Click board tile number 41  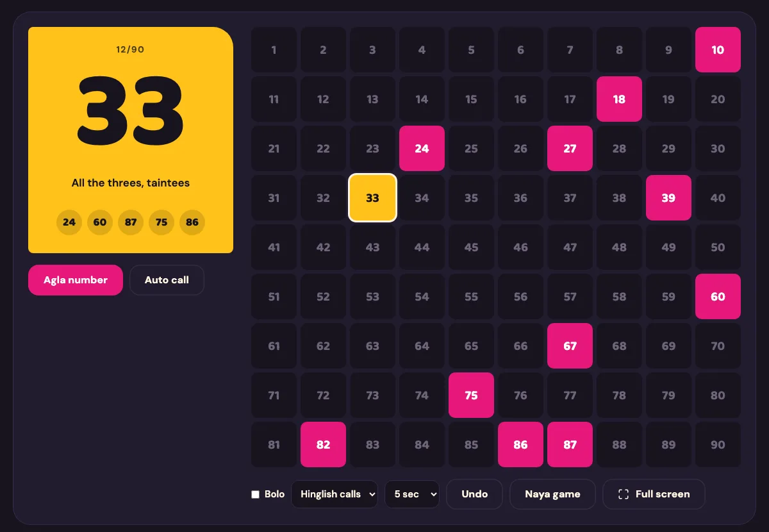[x=274, y=247]
